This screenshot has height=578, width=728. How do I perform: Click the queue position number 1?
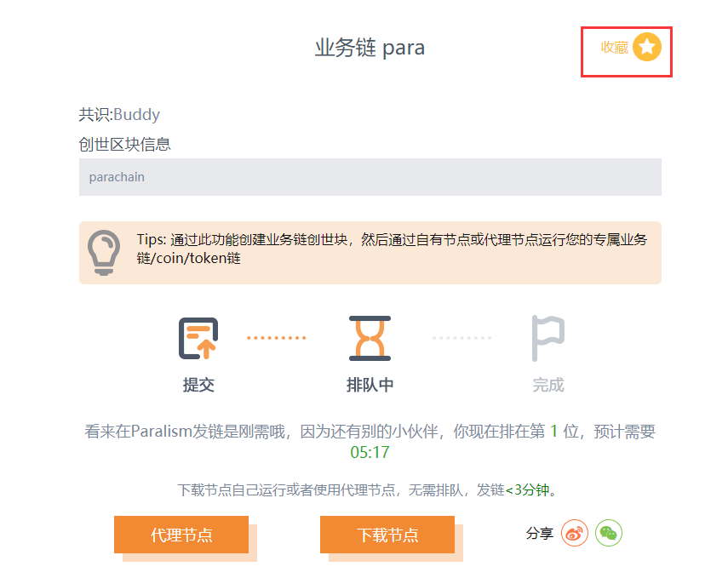553,432
